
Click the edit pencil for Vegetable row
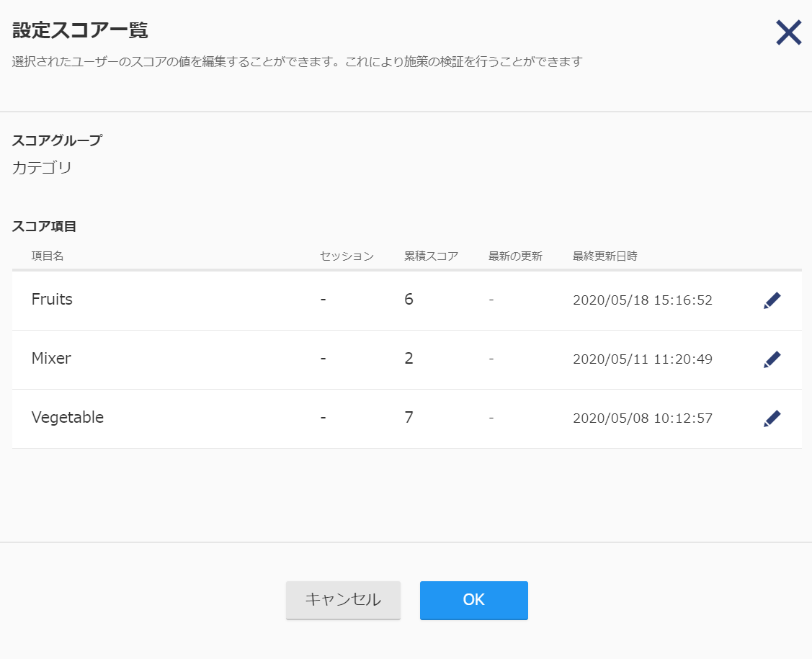click(772, 418)
